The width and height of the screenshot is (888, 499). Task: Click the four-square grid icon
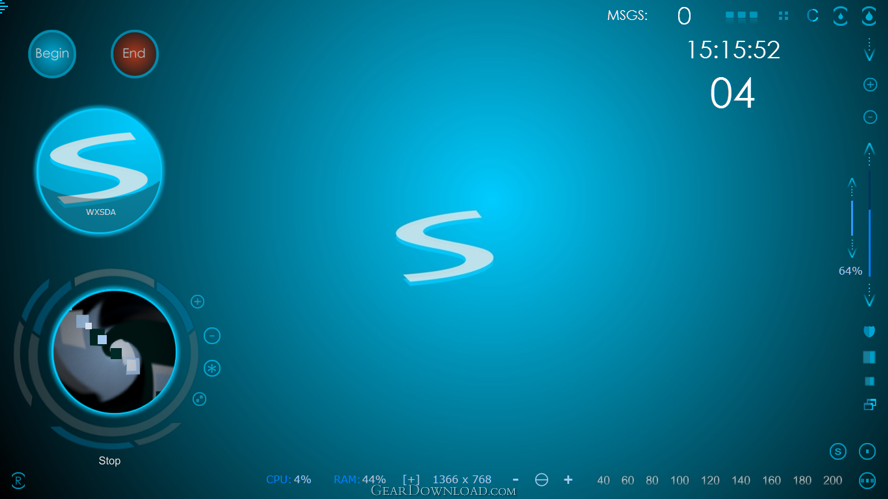pos(783,16)
